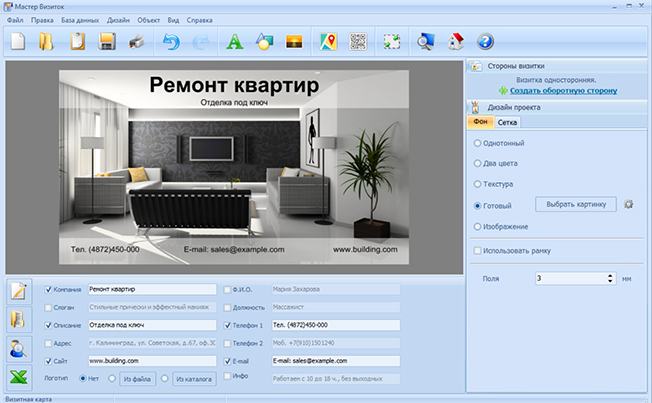The height and width of the screenshot is (403, 652).
Task: Enable the Слоган checkbox
Action: 48,307
